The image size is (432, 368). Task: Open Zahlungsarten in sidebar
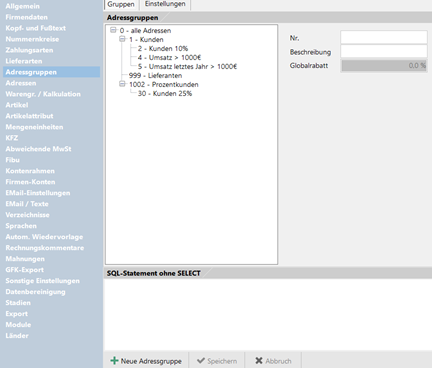[29, 50]
